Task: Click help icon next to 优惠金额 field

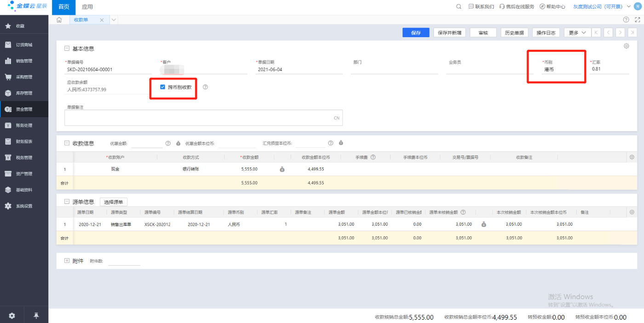Action: (168, 143)
